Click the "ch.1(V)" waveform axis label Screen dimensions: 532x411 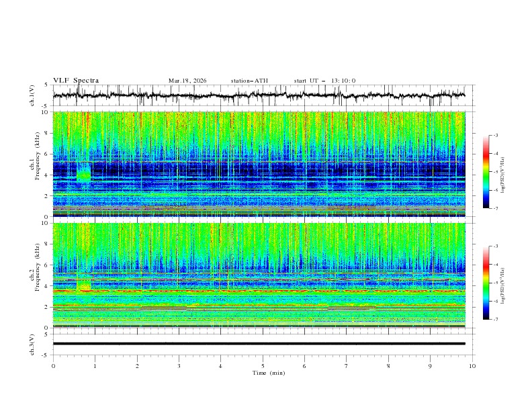32,95
